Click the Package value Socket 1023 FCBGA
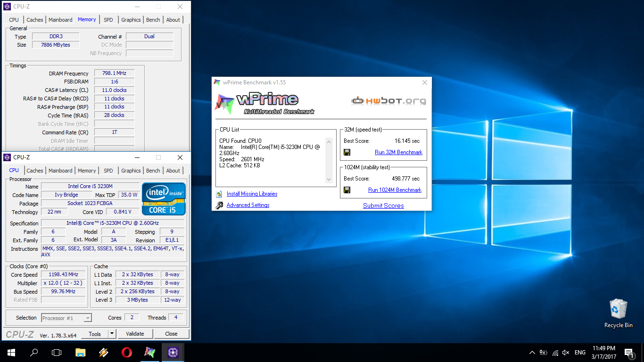 90,204
